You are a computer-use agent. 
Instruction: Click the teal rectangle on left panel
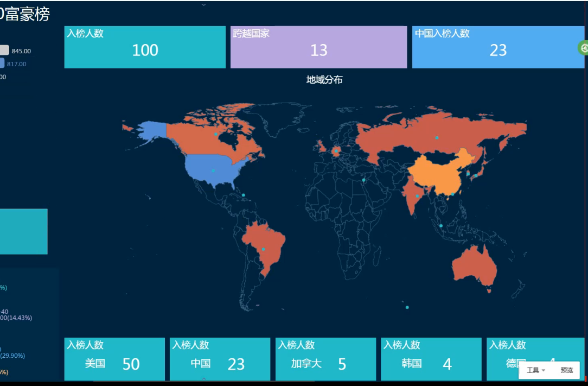coord(24,231)
